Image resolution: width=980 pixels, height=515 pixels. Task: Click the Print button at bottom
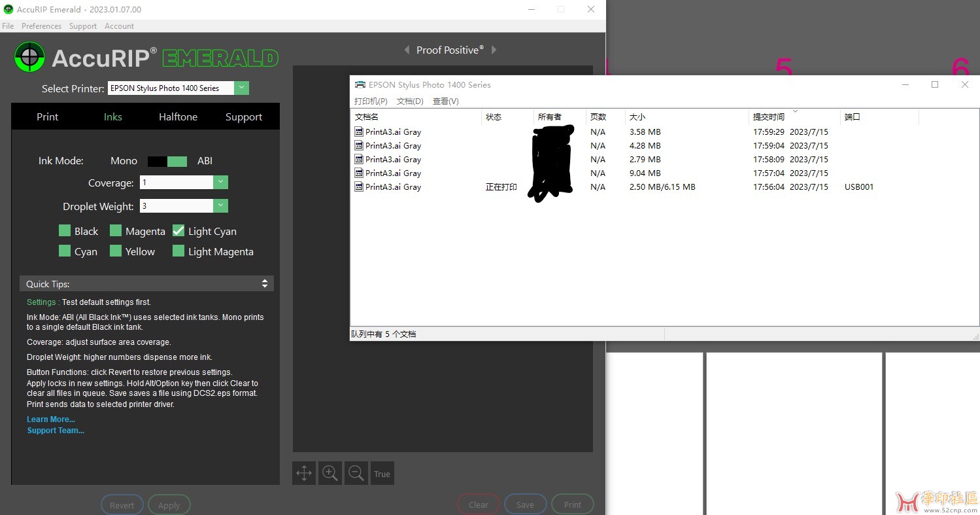[572, 505]
